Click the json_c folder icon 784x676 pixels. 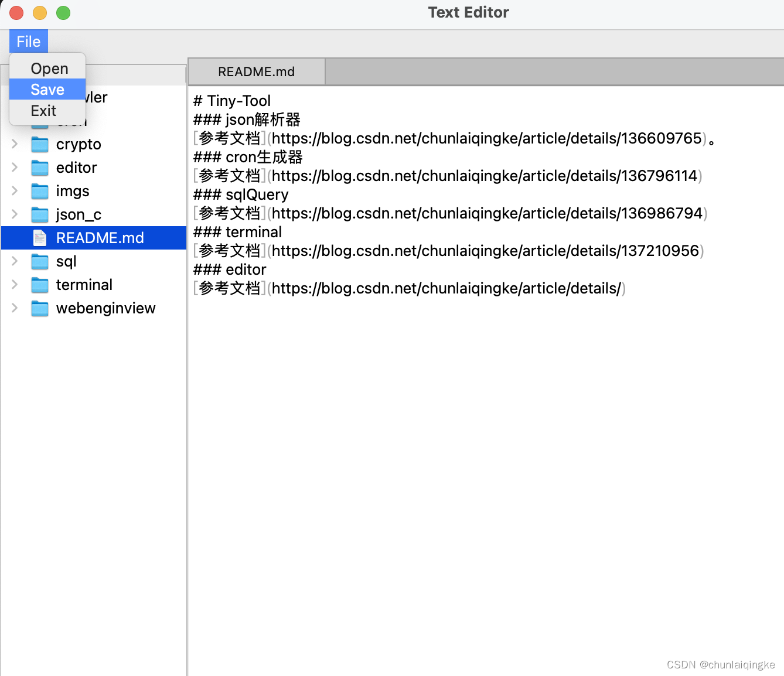click(x=39, y=214)
